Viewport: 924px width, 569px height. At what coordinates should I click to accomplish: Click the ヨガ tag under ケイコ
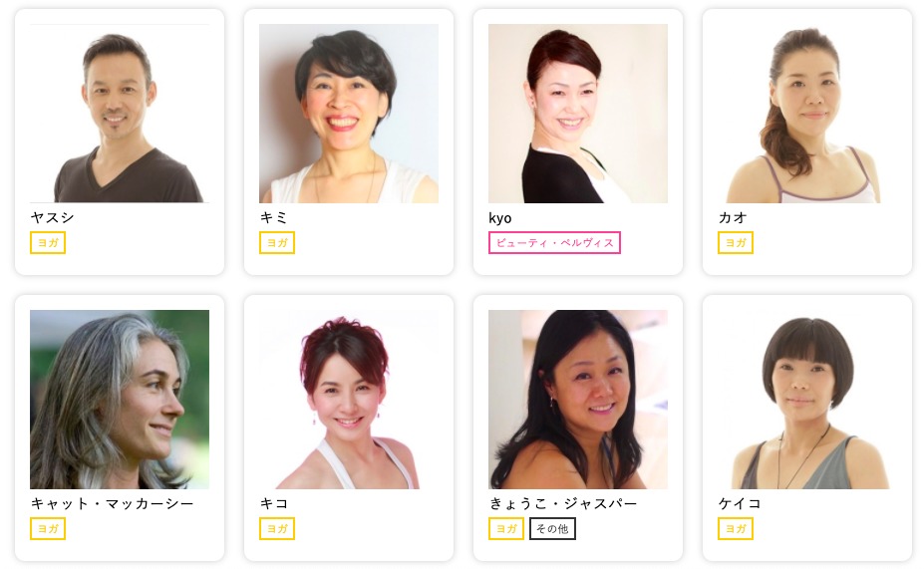coord(736,528)
